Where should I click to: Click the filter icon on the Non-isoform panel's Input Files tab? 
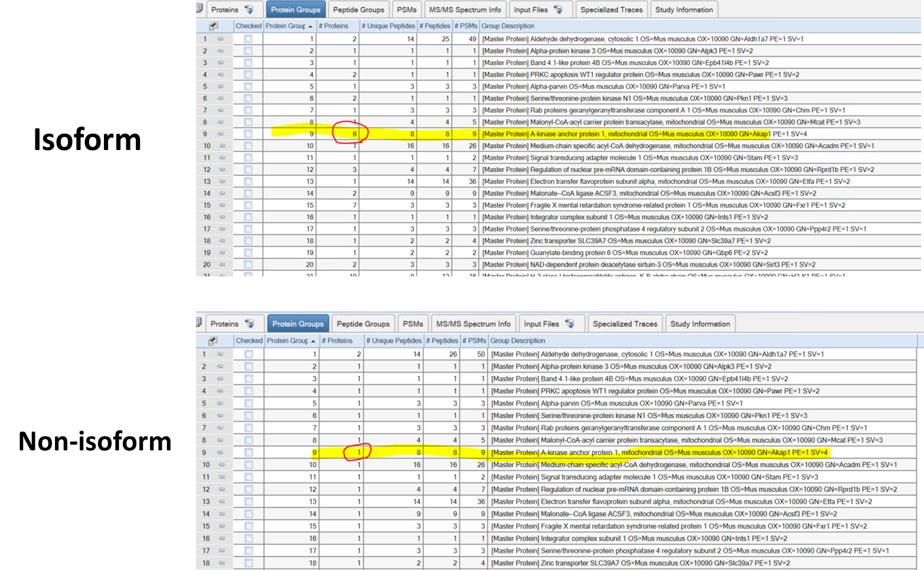570,324
